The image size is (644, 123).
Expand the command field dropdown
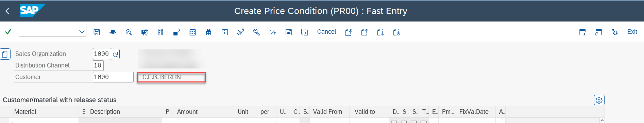click(82, 32)
